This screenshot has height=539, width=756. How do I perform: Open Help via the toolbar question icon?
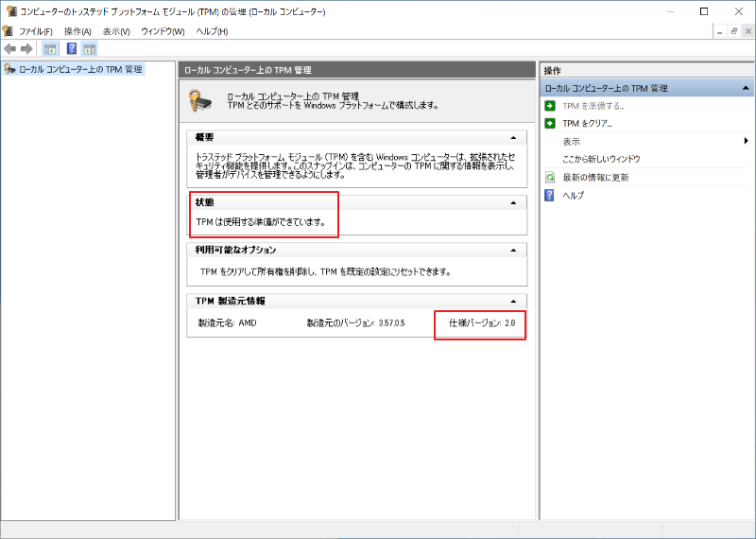pos(72,49)
